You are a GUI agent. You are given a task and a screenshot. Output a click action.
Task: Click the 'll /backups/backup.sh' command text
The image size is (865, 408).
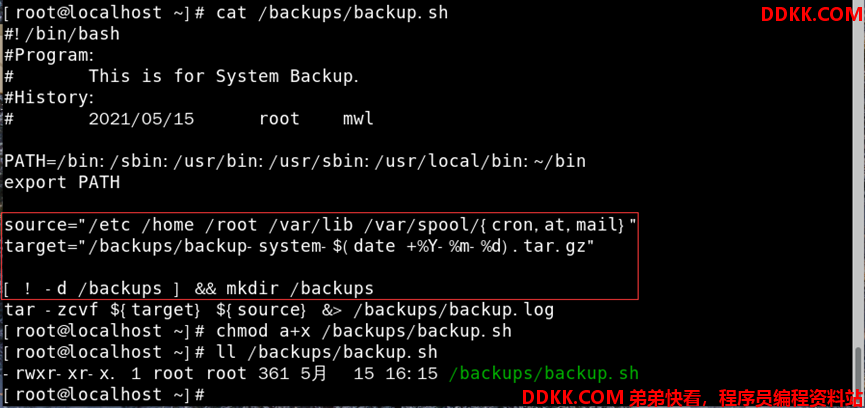[x=327, y=352]
